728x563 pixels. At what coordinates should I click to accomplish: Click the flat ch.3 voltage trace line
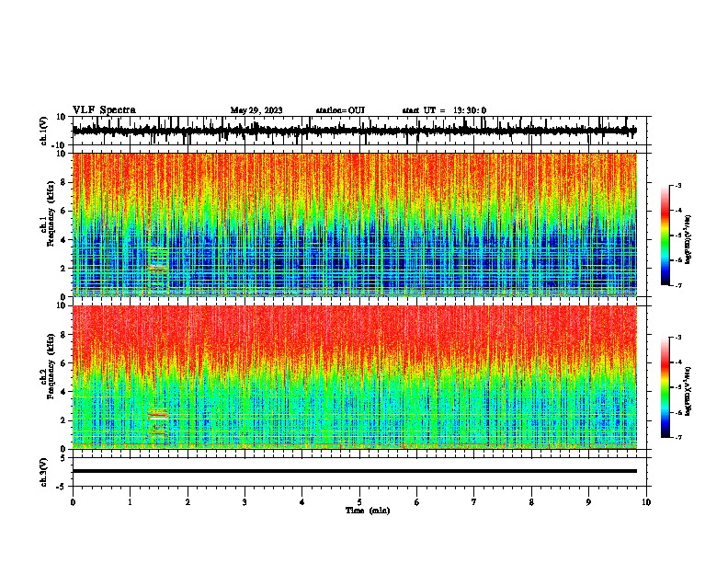(x=355, y=471)
